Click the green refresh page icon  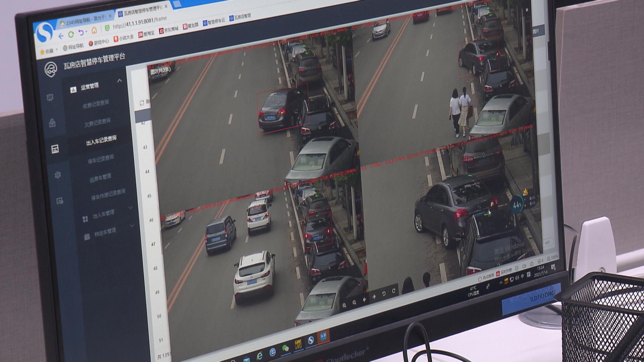[x=71, y=34]
